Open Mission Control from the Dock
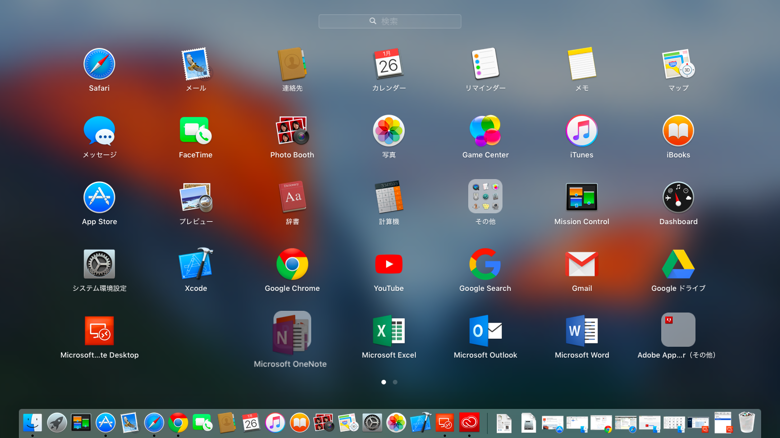This screenshot has width=780, height=438. point(81,423)
